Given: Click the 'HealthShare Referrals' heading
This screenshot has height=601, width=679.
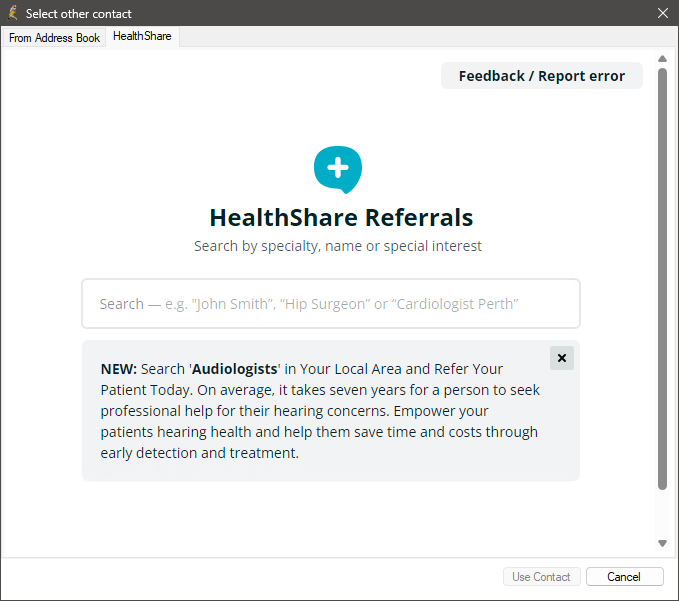Looking at the screenshot, I should pos(341,217).
